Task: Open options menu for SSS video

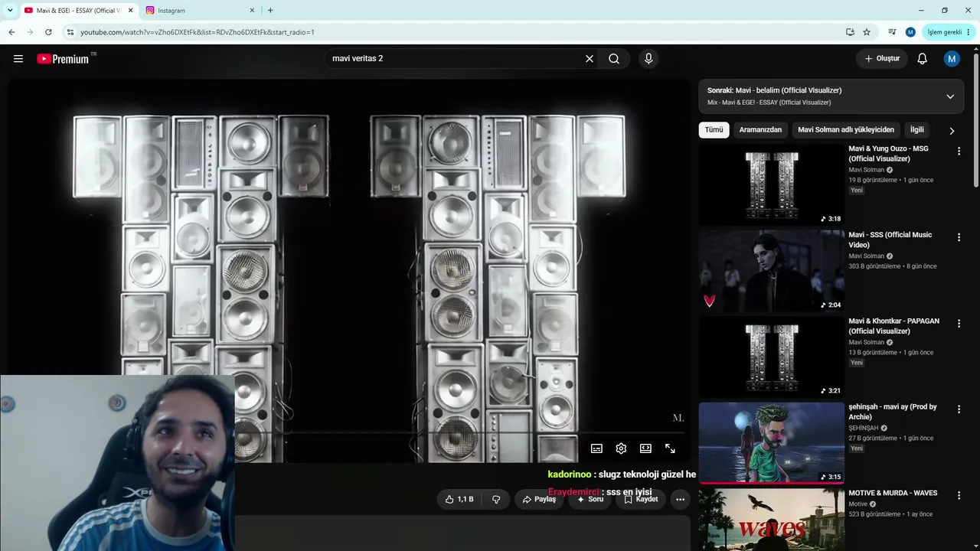Action: click(x=959, y=238)
